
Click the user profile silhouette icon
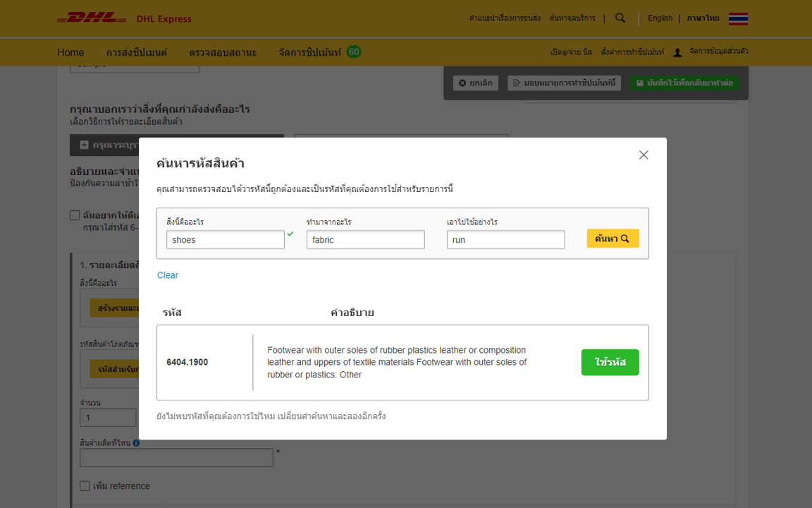pos(677,52)
